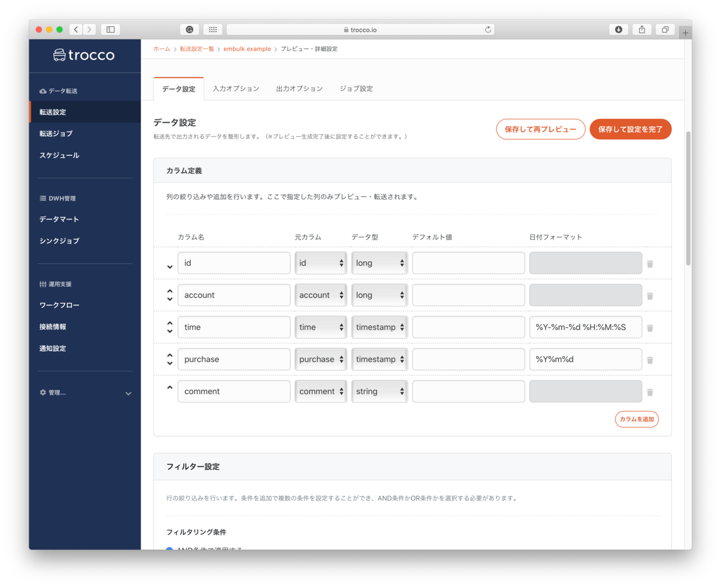Expand the 管理 sidebar section
The width and height of the screenshot is (721, 588).
(x=85, y=393)
